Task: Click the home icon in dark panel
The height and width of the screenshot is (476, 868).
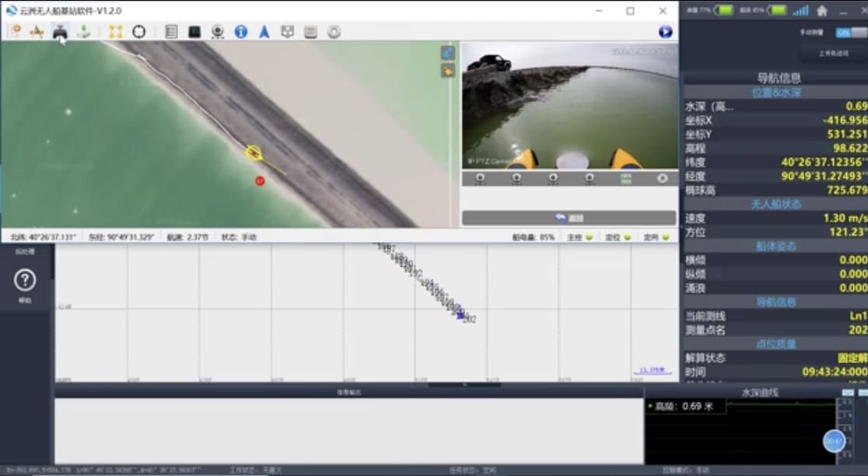Action: [822, 11]
